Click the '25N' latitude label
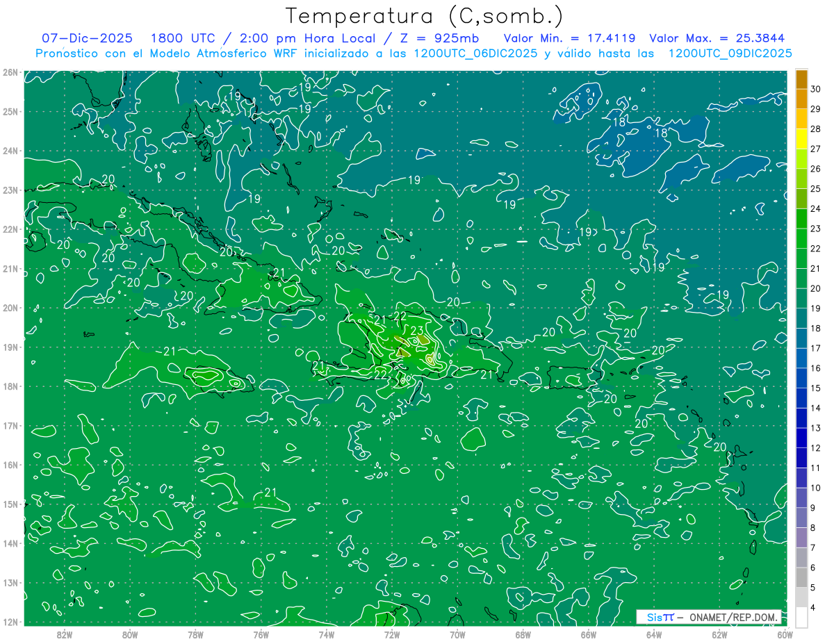Image resolution: width=834 pixels, height=644 pixels. click(10, 112)
